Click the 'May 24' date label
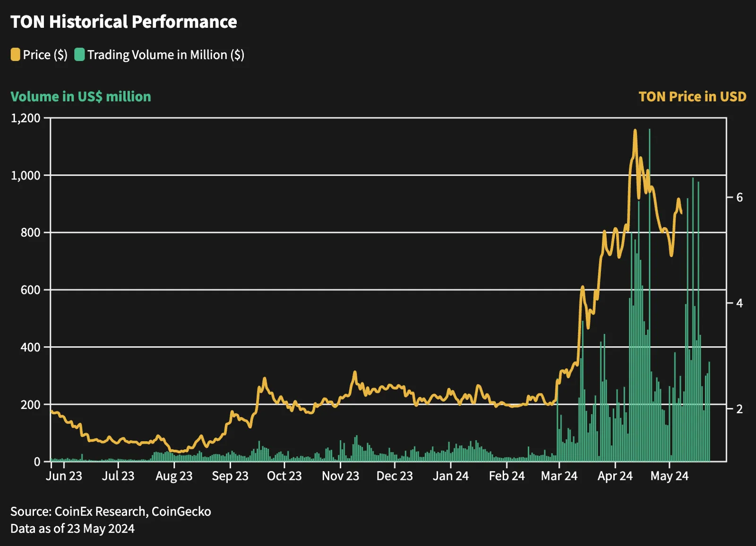The width and height of the screenshot is (756, 546). pyautogui.click(x=670, y=476)
